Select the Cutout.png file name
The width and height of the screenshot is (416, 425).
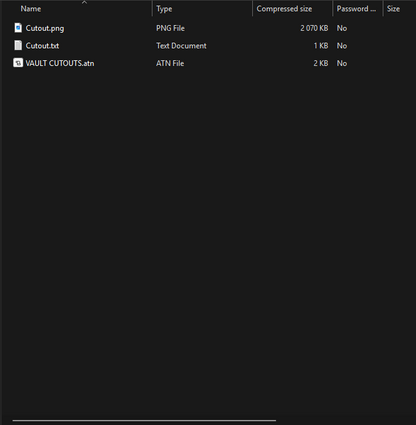coord(45,28)
